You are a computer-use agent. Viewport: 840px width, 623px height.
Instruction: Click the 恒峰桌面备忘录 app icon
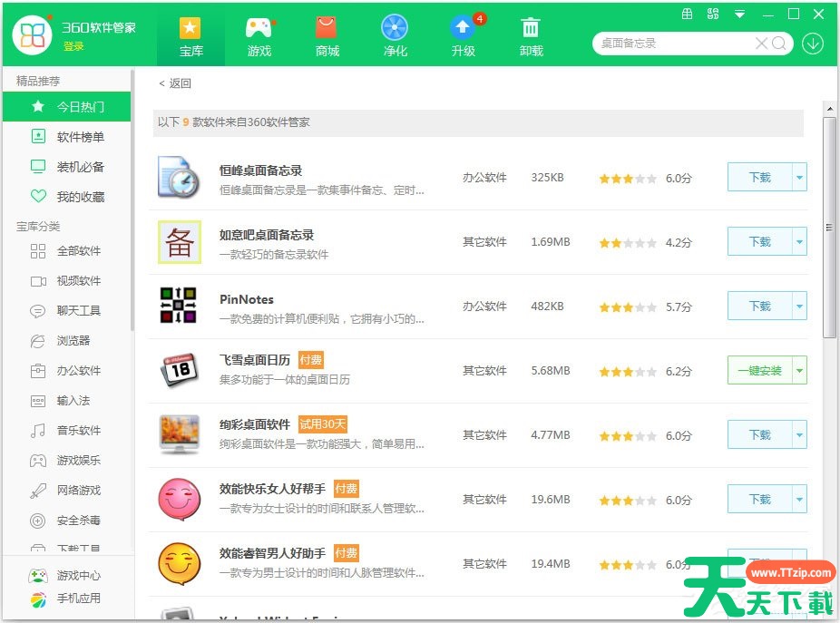[x=179, y=178]
